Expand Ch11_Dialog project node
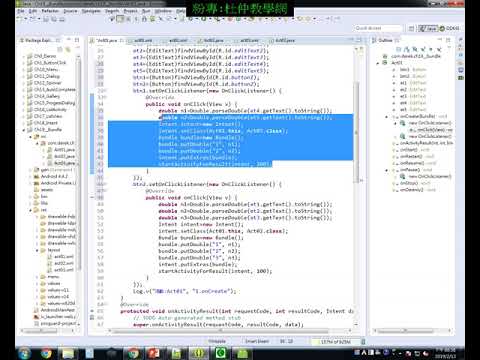Screen dimensions: 480x360 tap(24, 76)
